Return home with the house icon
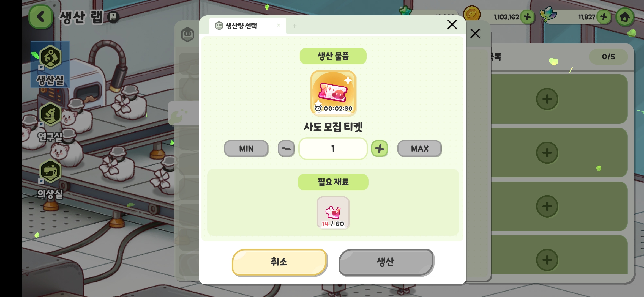Viewport: 644px width, 297px height. pyautogui.click(x=625, y=17)
